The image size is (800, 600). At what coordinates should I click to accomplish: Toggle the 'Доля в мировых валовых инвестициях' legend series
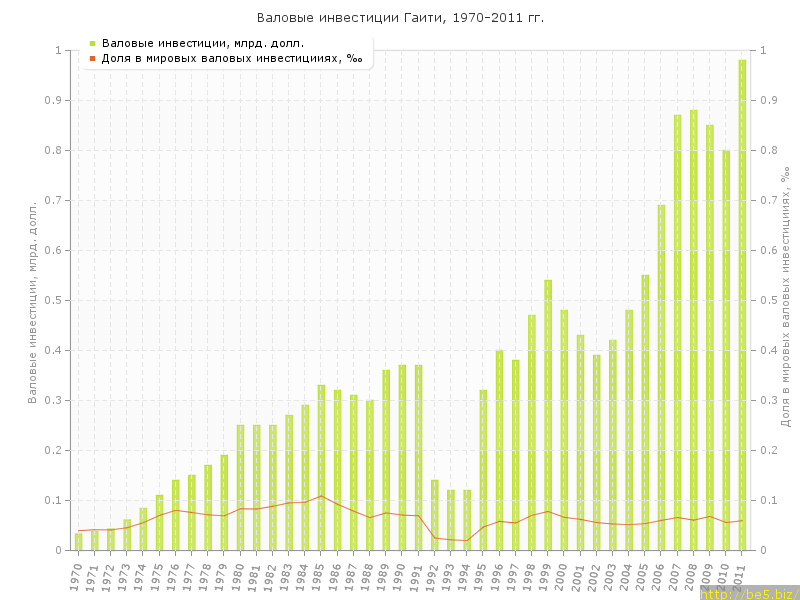coord(232,58)
